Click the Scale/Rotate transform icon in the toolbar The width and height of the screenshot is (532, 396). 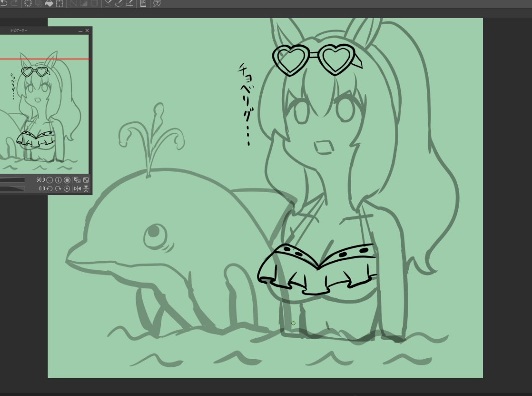pyautogui.click(x=60, y=3)
